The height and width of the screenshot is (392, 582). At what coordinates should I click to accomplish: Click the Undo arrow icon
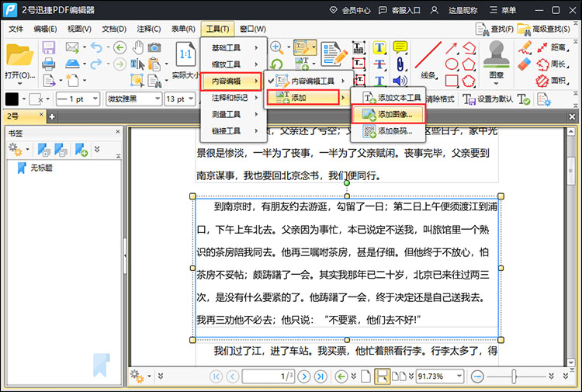pyautogui.click(x=96, y=47)
